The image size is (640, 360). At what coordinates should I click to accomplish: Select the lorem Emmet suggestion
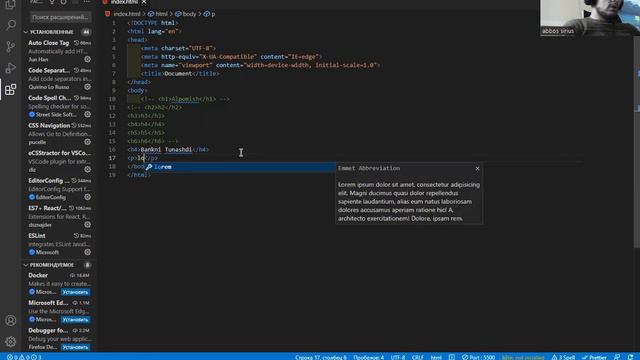(x=240, y=167)
